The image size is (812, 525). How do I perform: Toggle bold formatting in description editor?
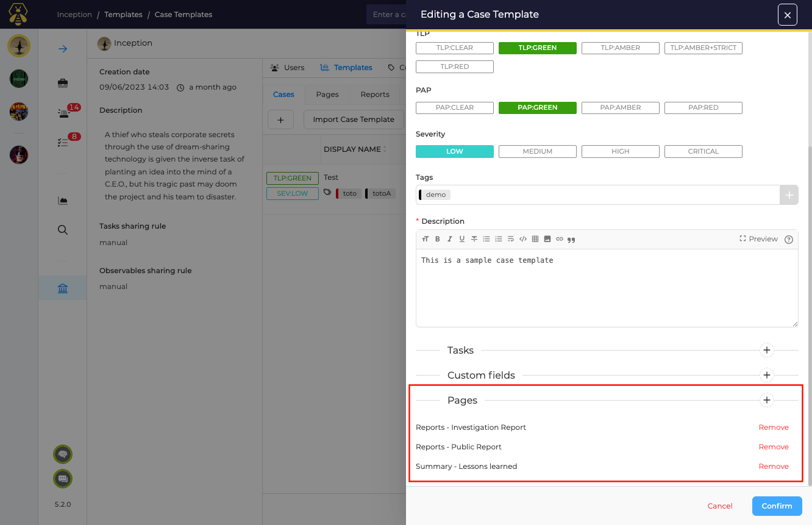pyautogui.click(x=438, y=239)
